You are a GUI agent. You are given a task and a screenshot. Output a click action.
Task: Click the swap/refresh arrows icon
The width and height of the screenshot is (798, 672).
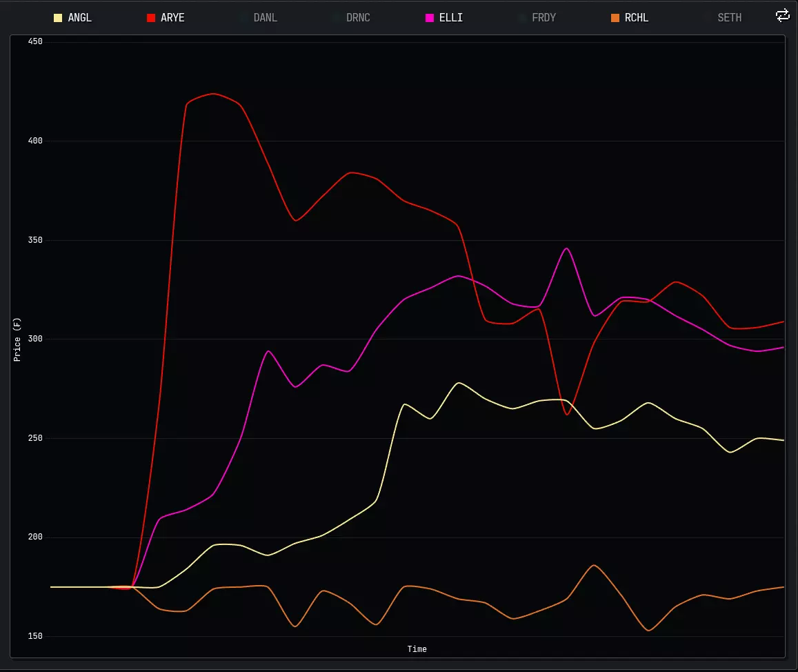(782, 16)
